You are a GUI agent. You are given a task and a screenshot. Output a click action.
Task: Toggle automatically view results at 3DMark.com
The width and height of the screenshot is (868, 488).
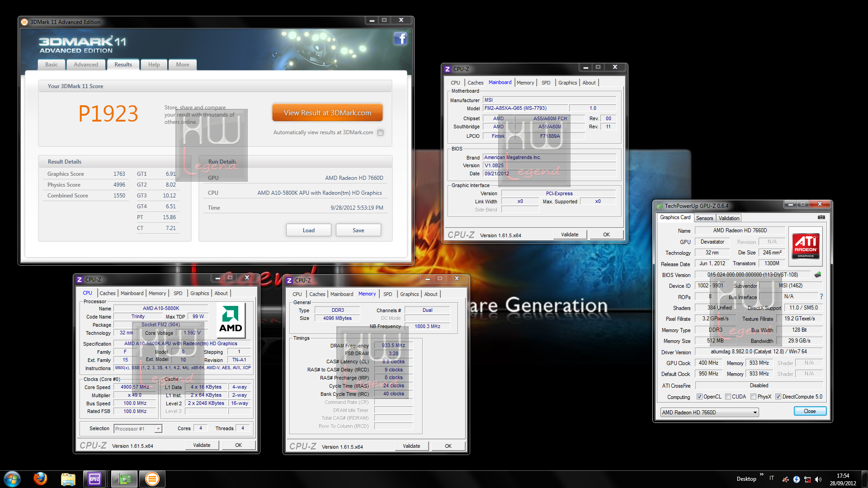(x=381, y=133)
